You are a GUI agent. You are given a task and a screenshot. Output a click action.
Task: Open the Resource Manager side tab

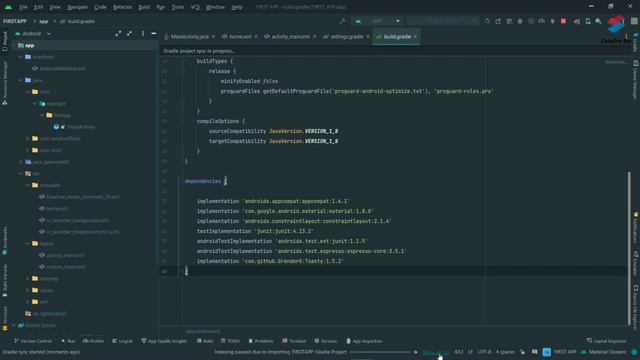[x=5, y=83]
